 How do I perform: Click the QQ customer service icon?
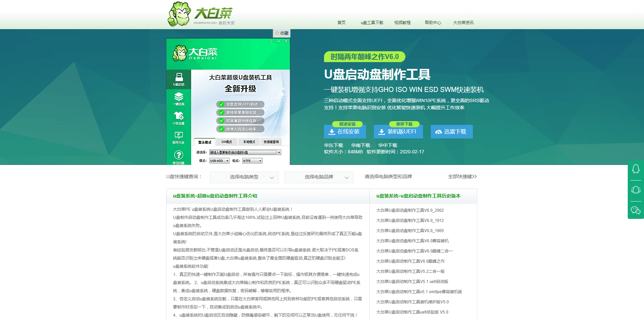[636, 169]
